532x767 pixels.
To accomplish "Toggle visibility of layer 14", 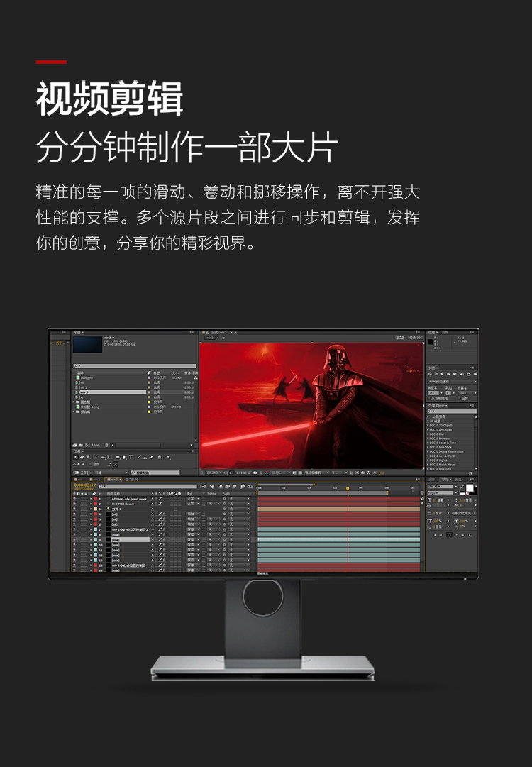I will pyautogui.click(x=74, y=565).
